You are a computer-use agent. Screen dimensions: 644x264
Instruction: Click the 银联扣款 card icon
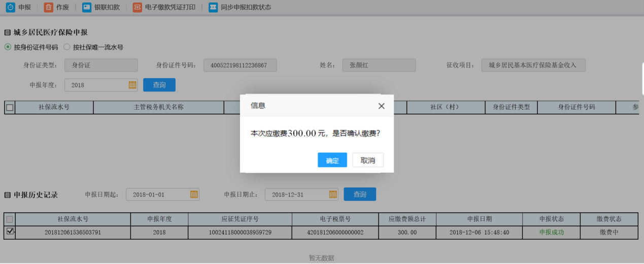tap(87, 7)
